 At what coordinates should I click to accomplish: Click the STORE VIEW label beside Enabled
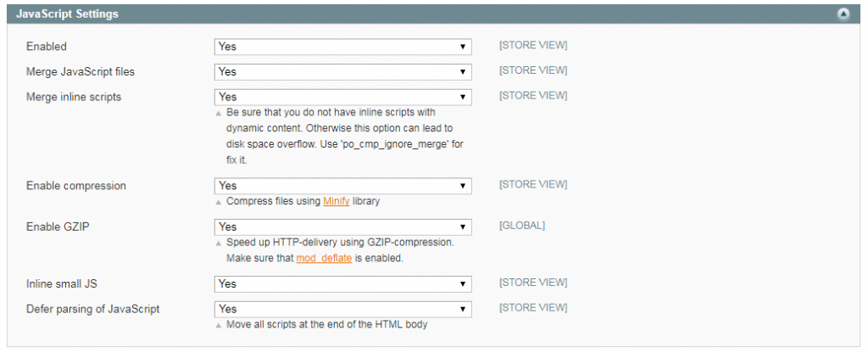pos(533,45)
